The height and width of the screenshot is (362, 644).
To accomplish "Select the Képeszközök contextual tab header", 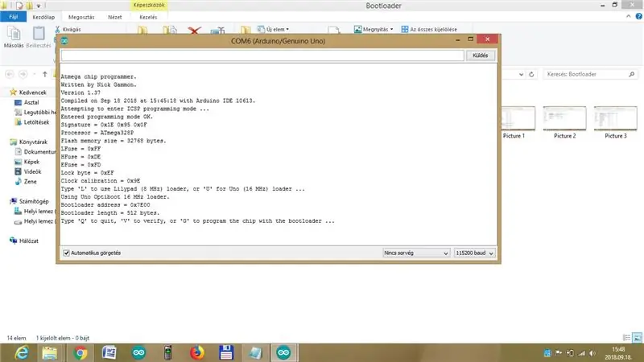I will (x=149, y=5).
